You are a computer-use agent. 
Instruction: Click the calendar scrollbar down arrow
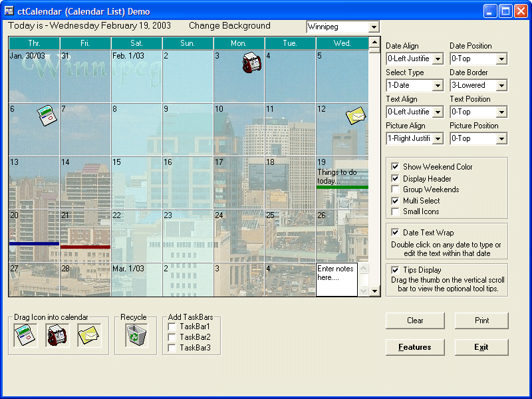point(374,291)
